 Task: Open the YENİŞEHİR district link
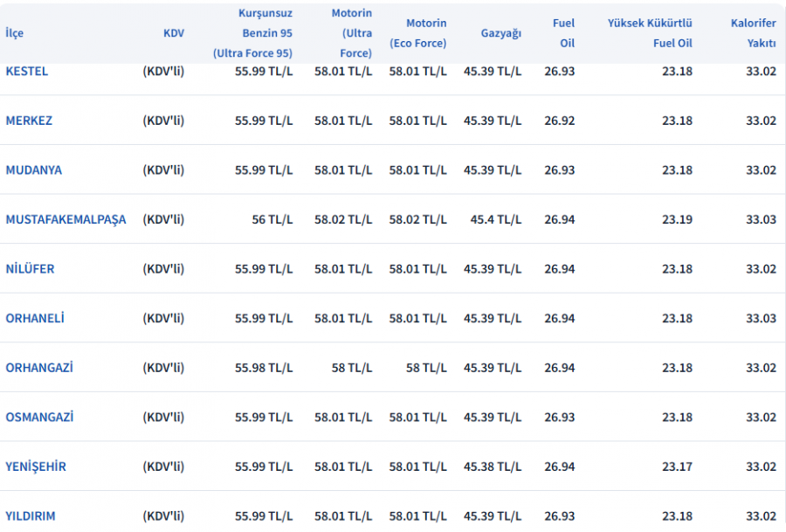(36, 466)
